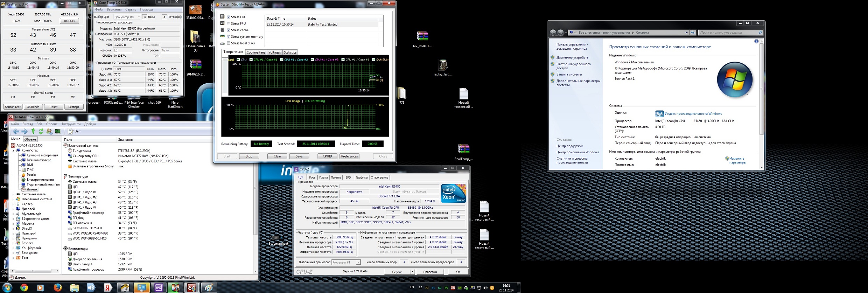Open the Память tab in CPU-Z
The height and width of the screenshot is (293, 868).
click(336, 177)
